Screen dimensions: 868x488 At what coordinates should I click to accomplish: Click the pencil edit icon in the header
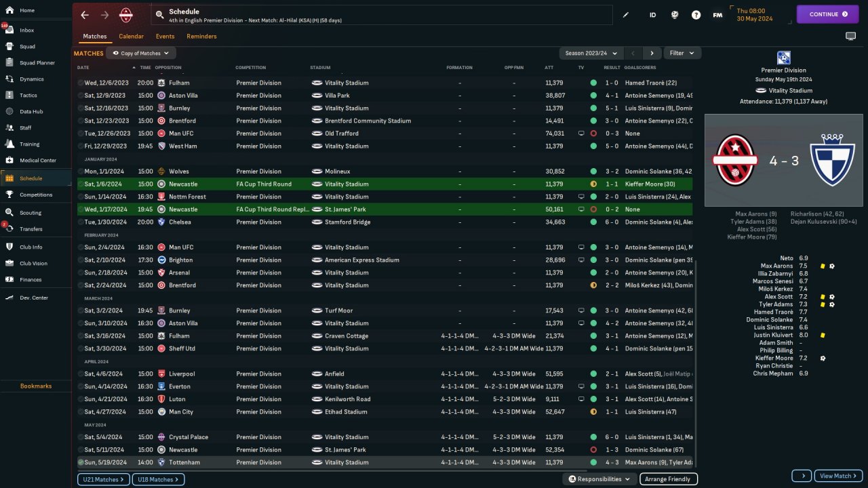pyautogui.click(x=626, y=14)
